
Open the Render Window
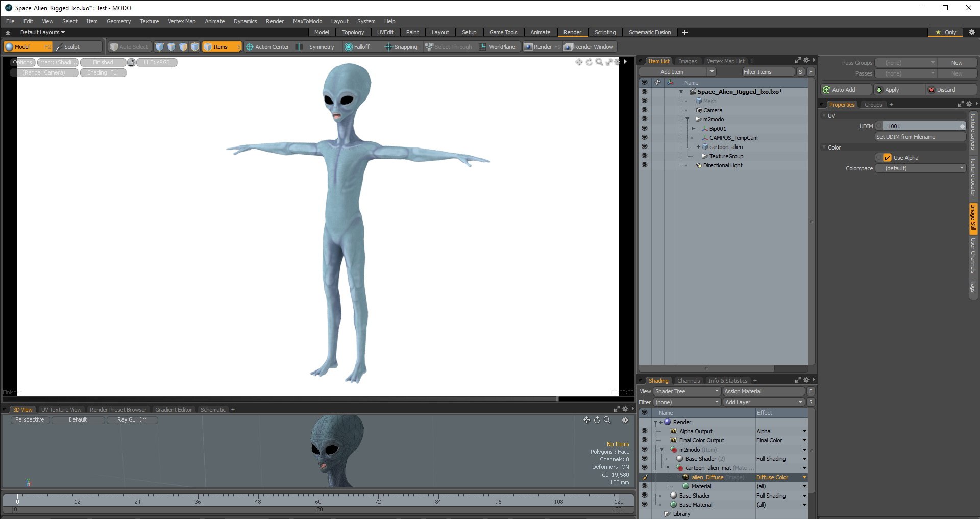coord(589,47)
